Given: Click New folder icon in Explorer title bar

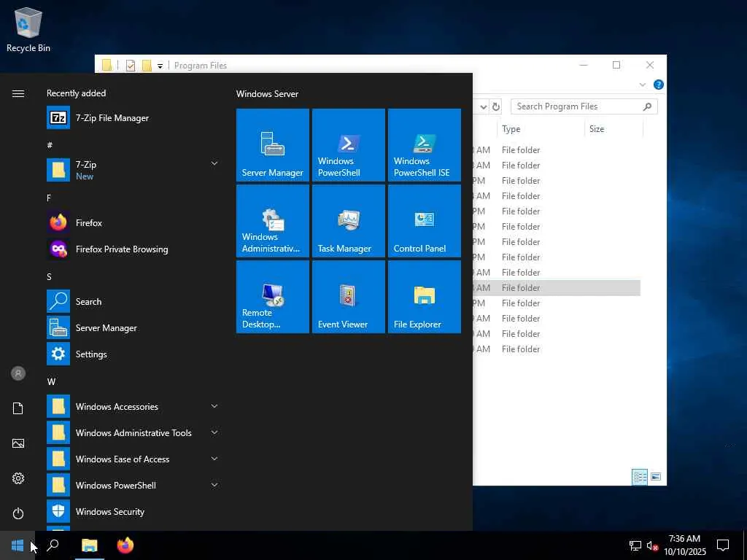Looking at the screenshot, I should click(x=147, y=65).
